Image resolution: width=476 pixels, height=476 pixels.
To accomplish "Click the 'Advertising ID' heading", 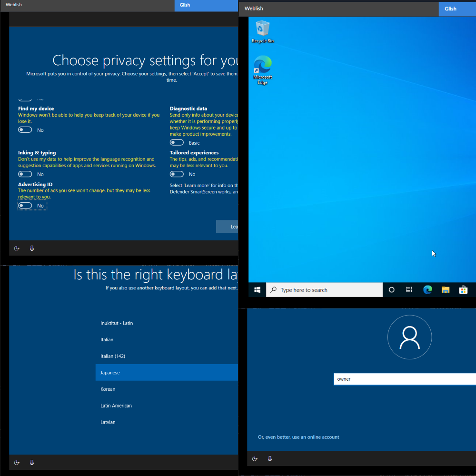I will click(x=35, y=184).
